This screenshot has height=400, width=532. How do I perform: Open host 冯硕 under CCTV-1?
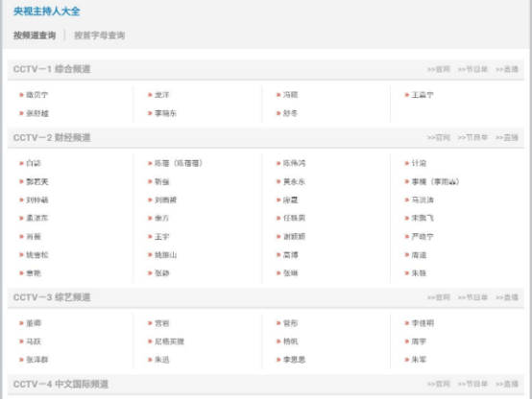290,95
